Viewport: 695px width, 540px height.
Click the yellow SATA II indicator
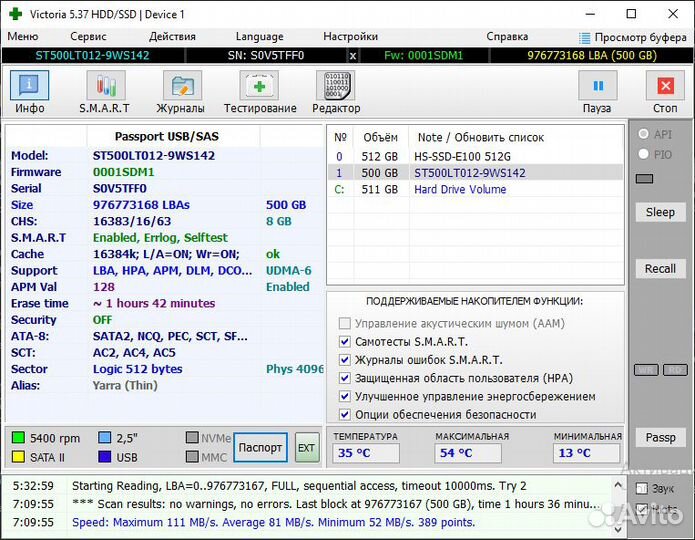[x=18, y=457]
